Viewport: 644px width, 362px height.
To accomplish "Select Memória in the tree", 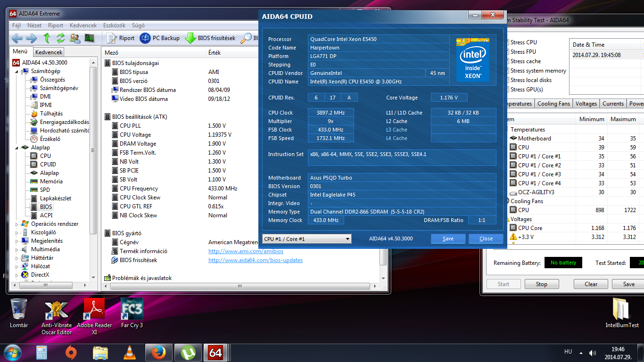I will [51, 181].
